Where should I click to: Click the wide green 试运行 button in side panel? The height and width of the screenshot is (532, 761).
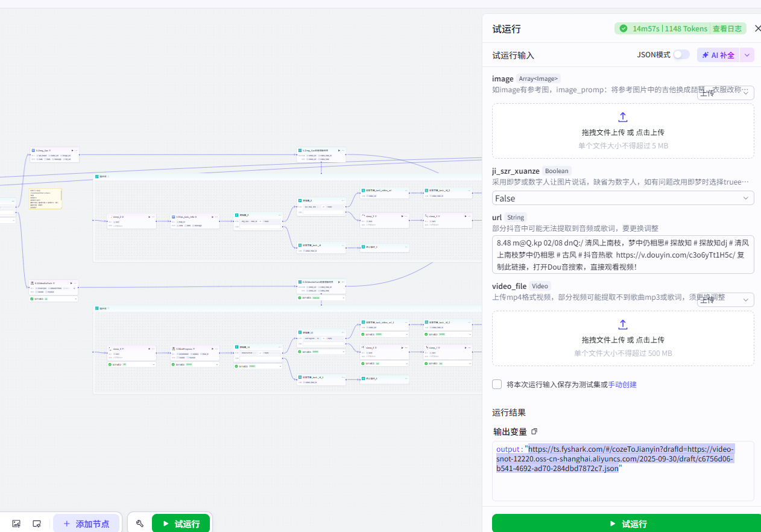point(627,524)
